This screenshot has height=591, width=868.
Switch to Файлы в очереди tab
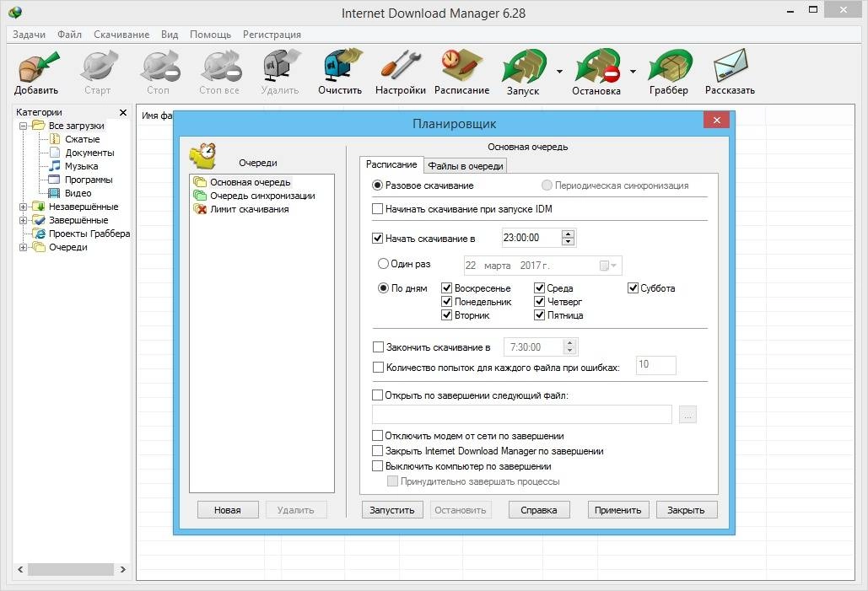click(466, 166)
